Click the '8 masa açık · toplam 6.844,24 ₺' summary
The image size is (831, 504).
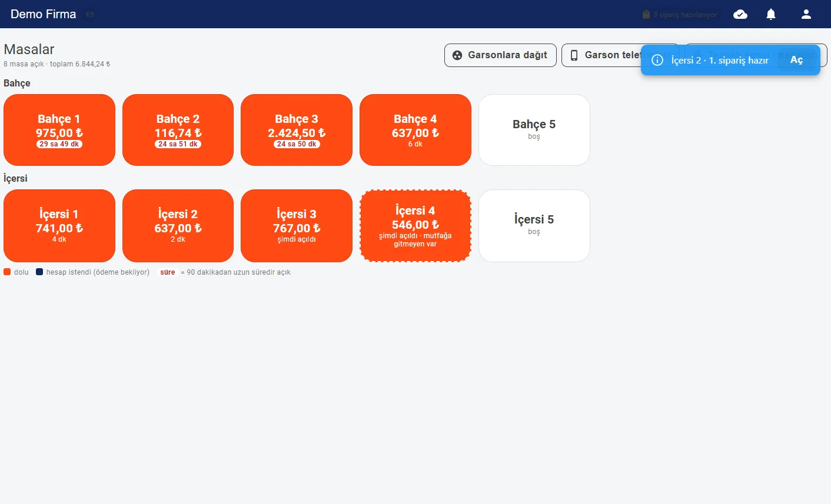pyautogui.click(x=57, y=64)
